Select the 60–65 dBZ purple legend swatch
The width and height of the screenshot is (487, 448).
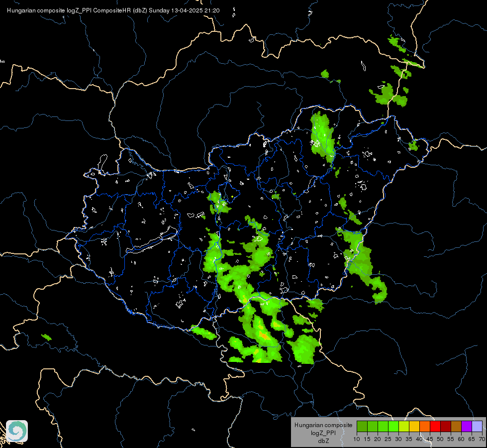(467, 426)
